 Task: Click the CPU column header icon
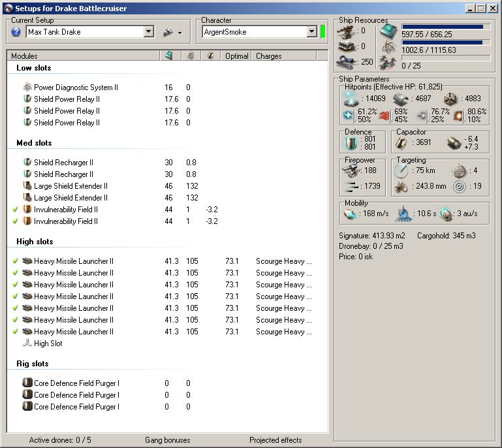click(169, 56)
